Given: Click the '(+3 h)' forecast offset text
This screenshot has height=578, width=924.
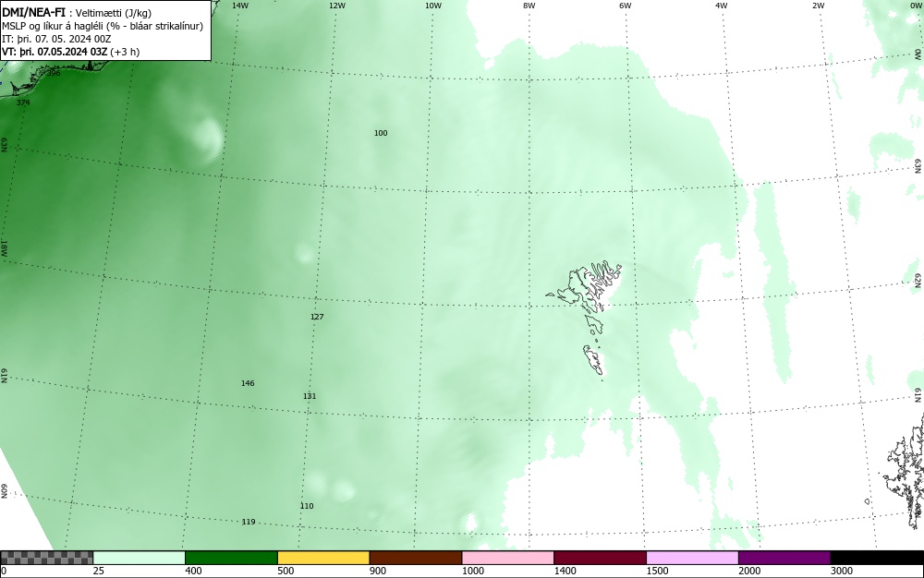Looking at the screenshot, I should point(125,52).
